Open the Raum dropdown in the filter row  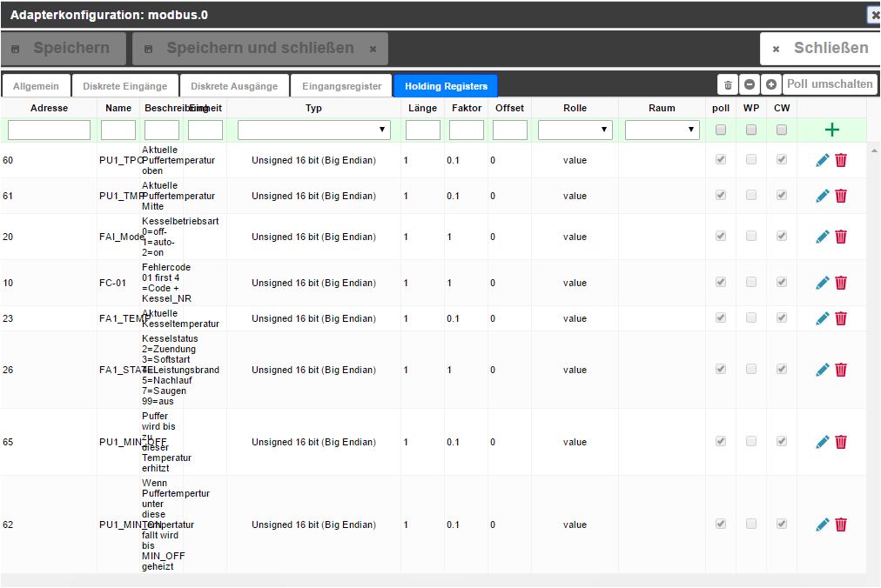click(662, 130)
